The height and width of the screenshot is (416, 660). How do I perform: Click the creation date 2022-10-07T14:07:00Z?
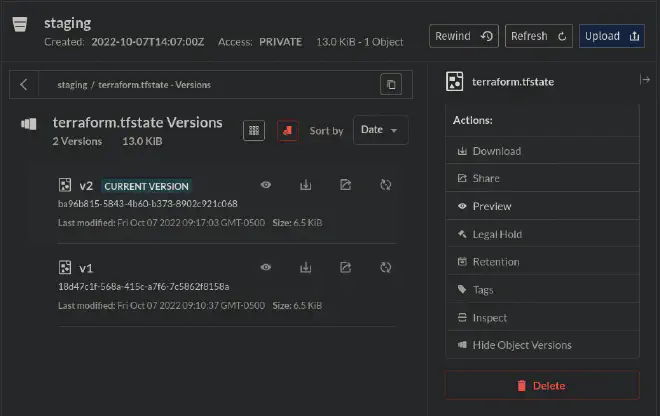tap(148, 42)
